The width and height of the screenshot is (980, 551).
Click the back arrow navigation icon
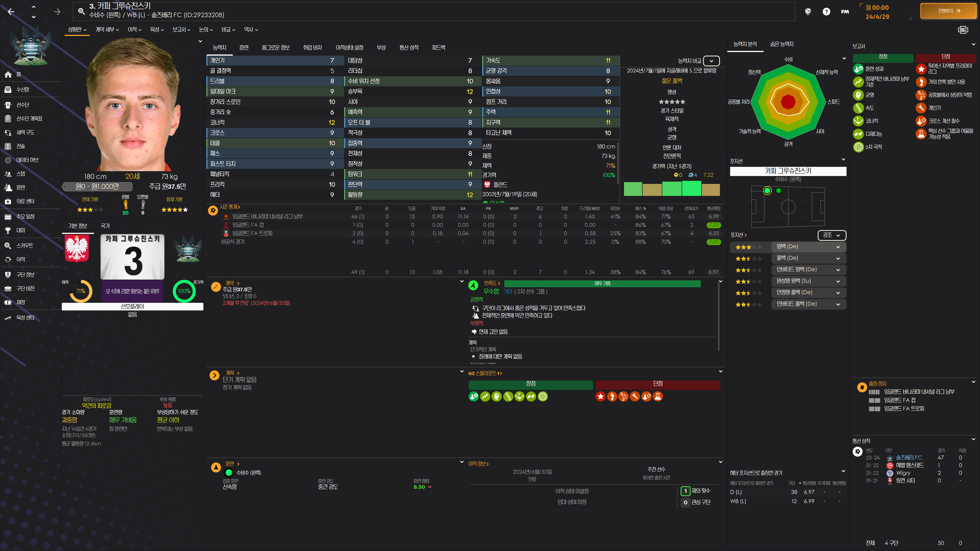(11, 12)
